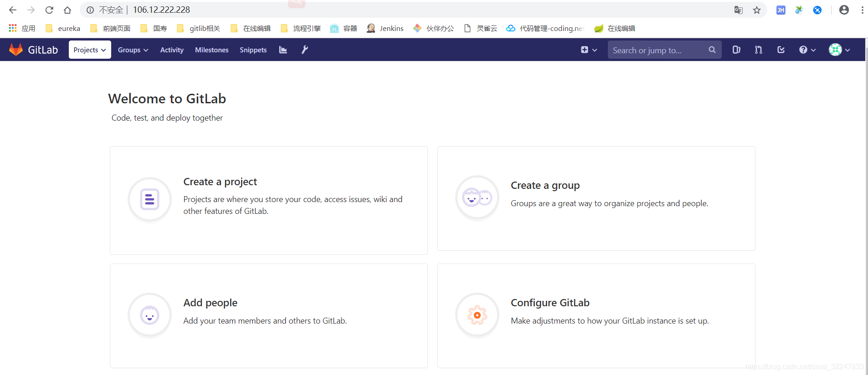The height and width of the screenshot is (375, 868).
Task: Click the Create a group heading
Action: (545, 185)
